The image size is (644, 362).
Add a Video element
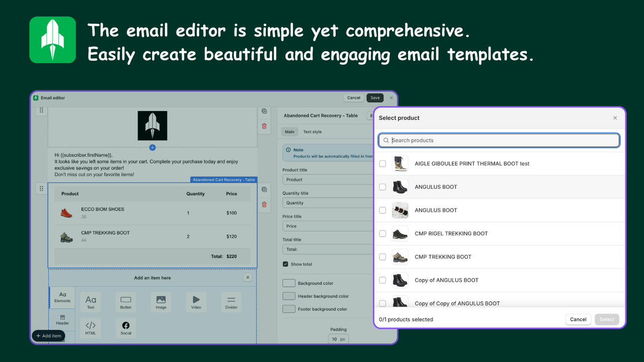(x=196, y=302)
